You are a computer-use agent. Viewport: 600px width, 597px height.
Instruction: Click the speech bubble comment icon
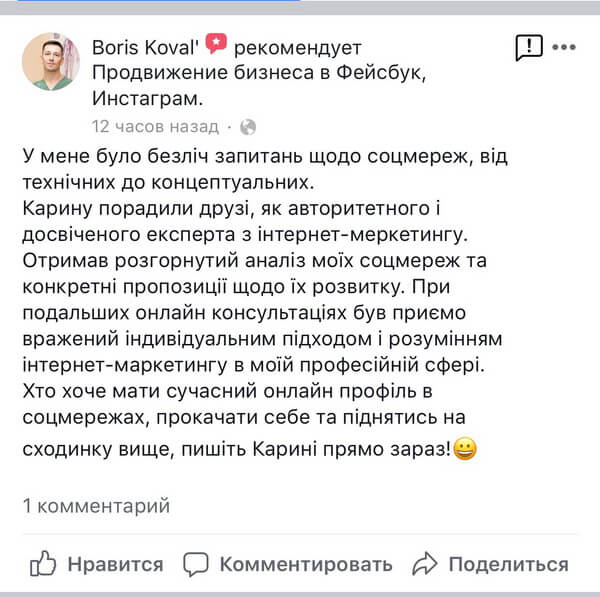197,564
